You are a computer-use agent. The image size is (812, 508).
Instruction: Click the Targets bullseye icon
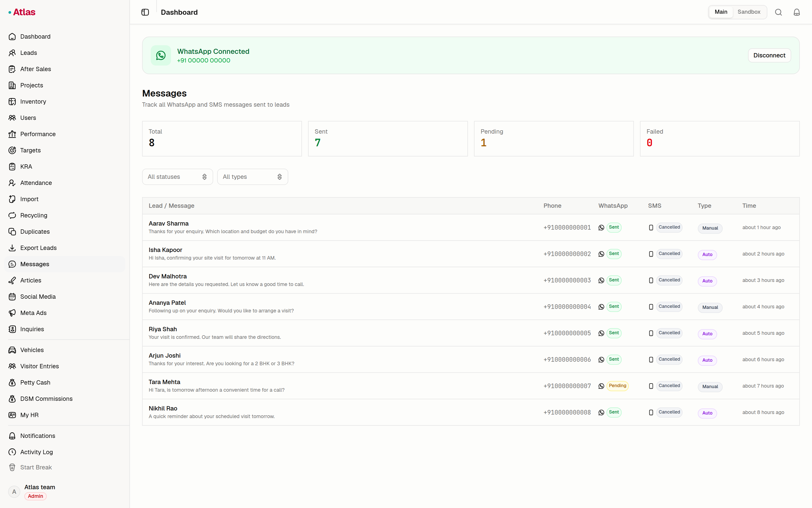pos(12,150)
